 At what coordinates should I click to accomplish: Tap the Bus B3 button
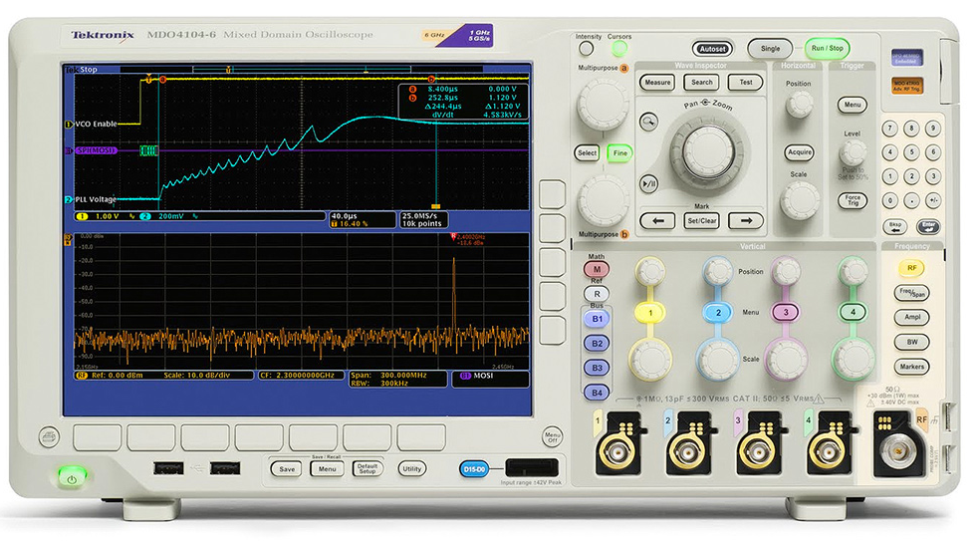pyautogui.click(x=597, y=368)
